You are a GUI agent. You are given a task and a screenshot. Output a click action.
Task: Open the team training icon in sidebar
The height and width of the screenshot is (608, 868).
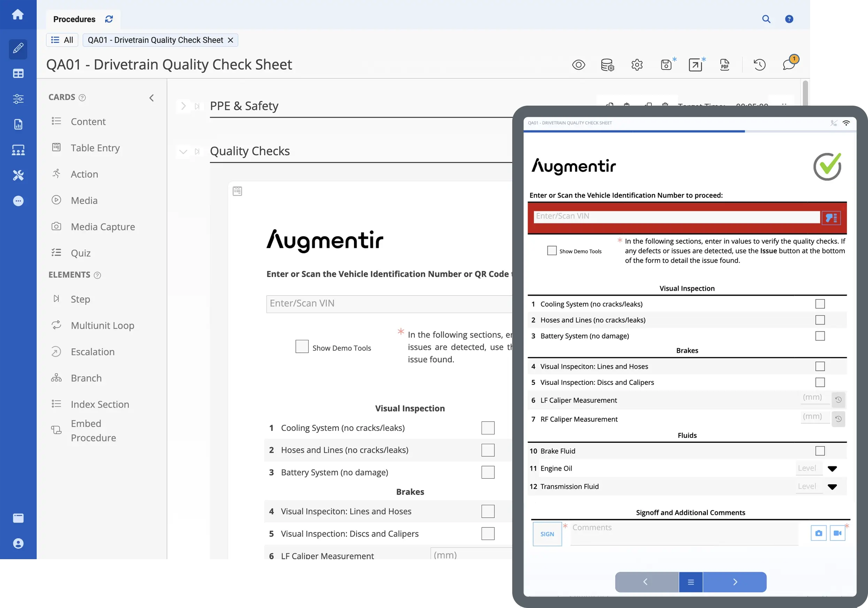tap(18, 150)
